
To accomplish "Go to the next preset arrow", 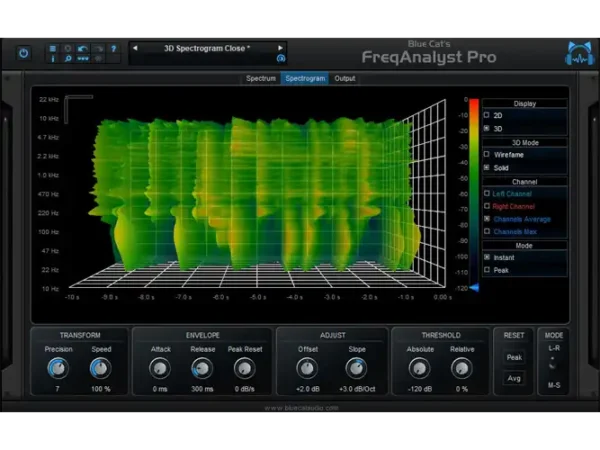I will pos(280,48).
